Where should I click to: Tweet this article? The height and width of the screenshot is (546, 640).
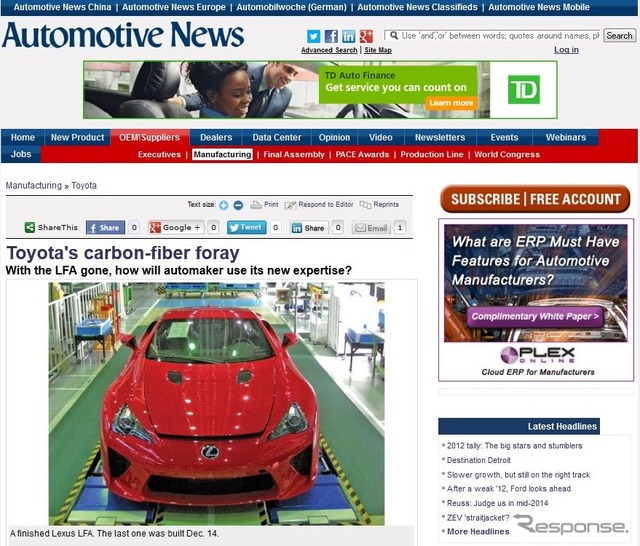coord(247,228)
